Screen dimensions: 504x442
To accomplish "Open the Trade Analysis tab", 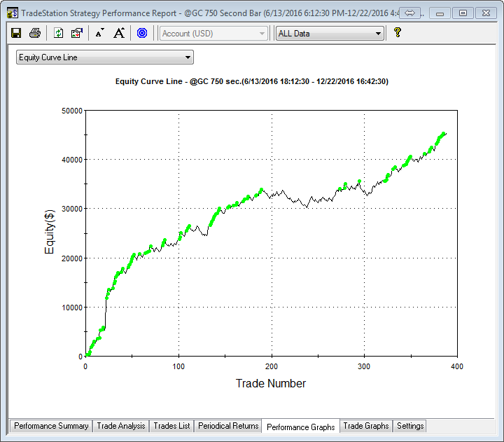I will point(120,426).
